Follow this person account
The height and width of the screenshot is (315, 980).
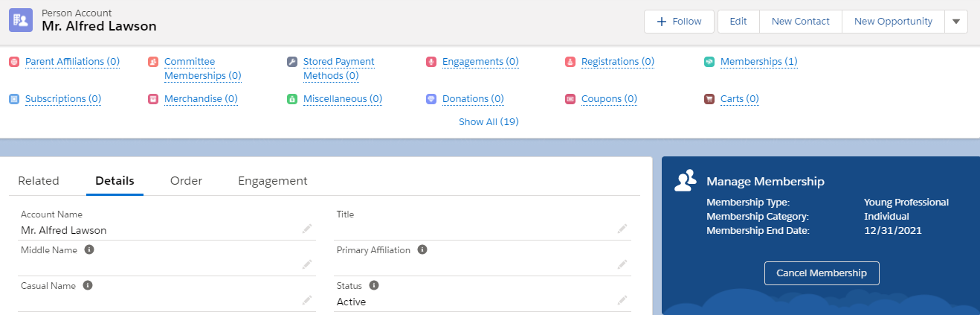tap(679, 22)
